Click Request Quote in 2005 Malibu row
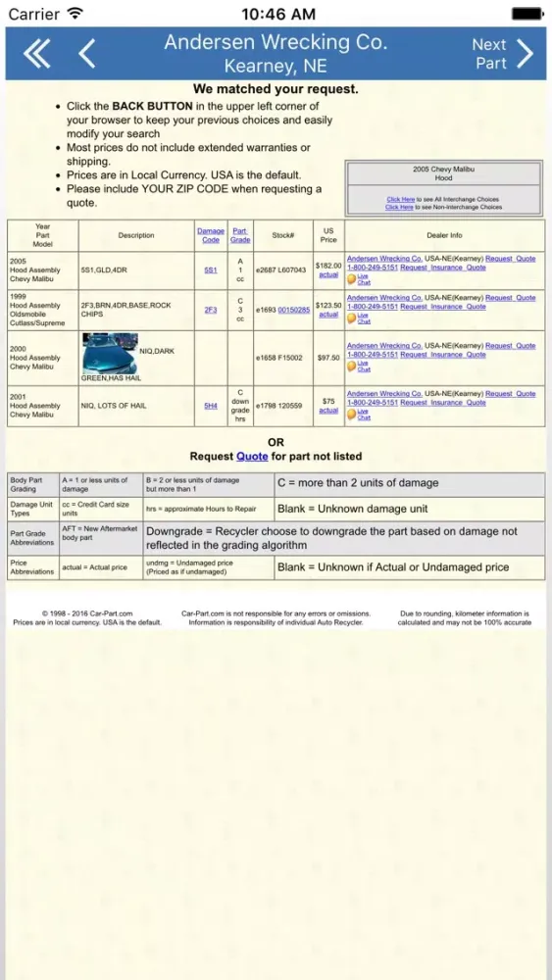The width and height of the screenshot is (552, 980). point(510,259)
